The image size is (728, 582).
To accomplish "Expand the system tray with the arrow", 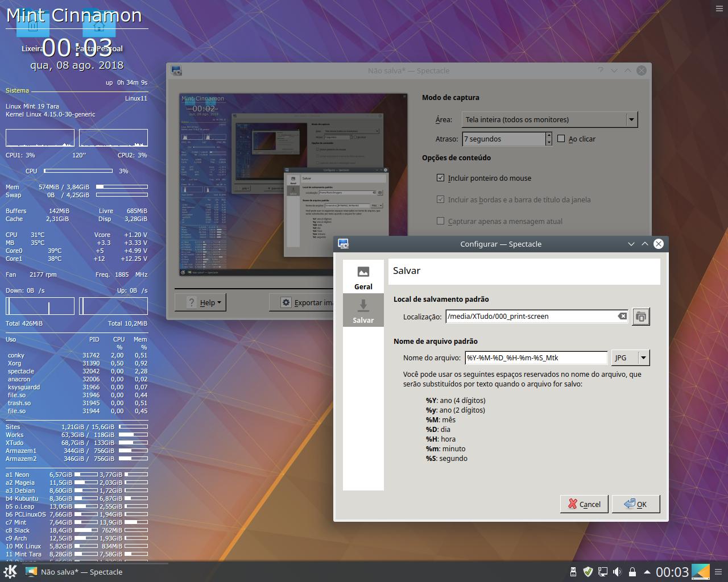I will coord(646,572).
